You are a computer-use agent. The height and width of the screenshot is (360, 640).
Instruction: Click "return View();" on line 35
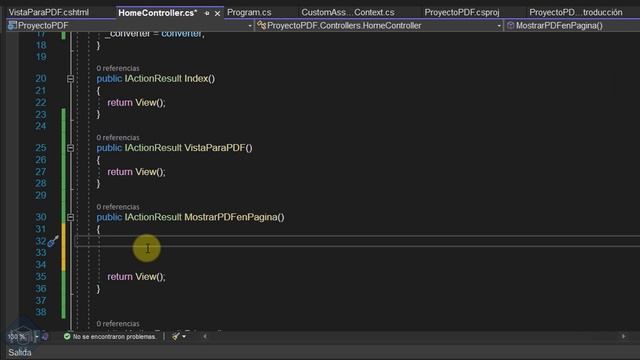tap(136, 277)
